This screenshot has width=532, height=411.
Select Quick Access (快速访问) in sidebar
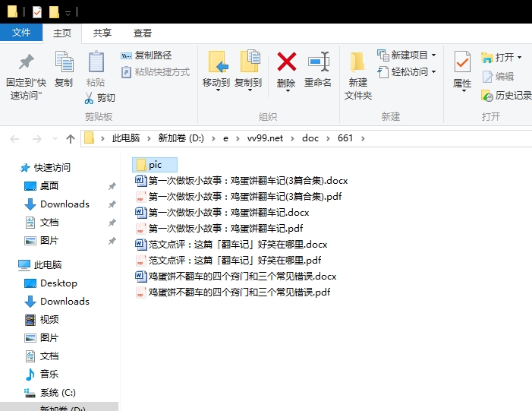46,168
